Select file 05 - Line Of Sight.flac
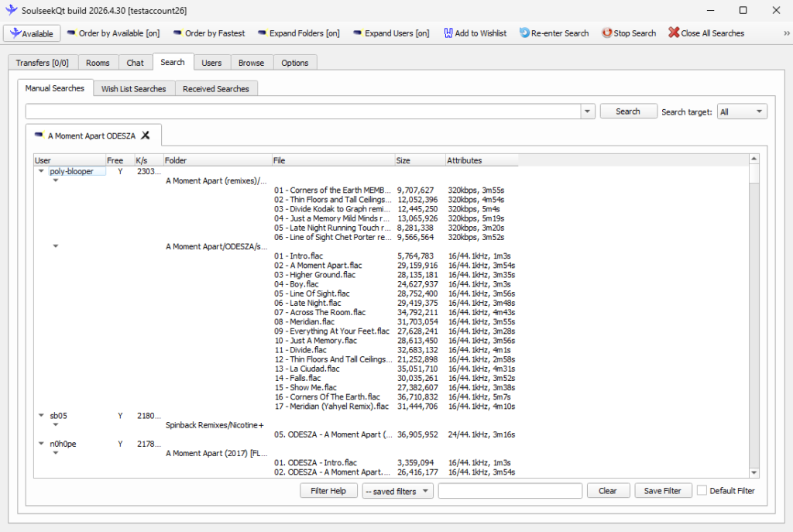 pyautogui.click(x=312, y=293)
